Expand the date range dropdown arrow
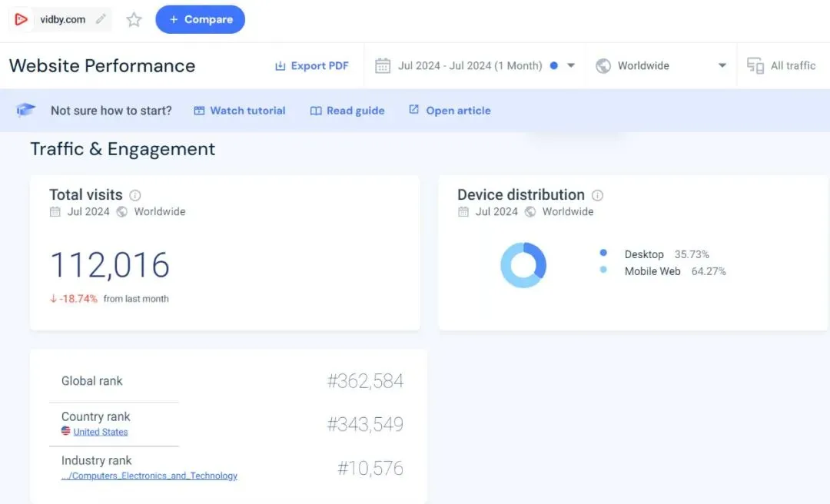This screenshot has height=504, width=830. tap(571, 65)
